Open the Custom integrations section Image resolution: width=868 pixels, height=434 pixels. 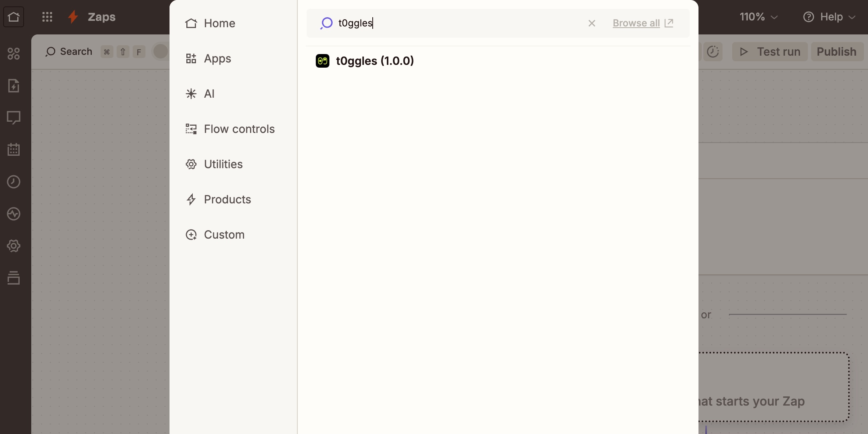pyautogui.click(x=224, y=235)
